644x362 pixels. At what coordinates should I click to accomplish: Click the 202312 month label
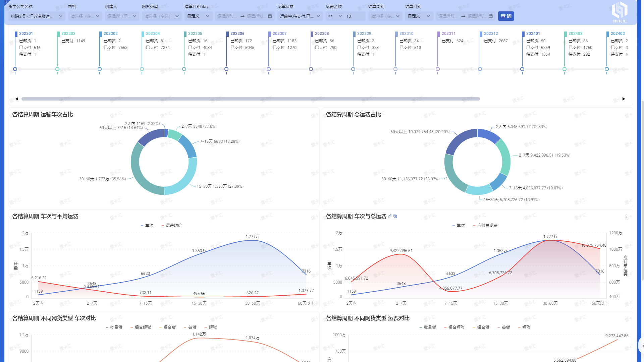coord(491,34)
